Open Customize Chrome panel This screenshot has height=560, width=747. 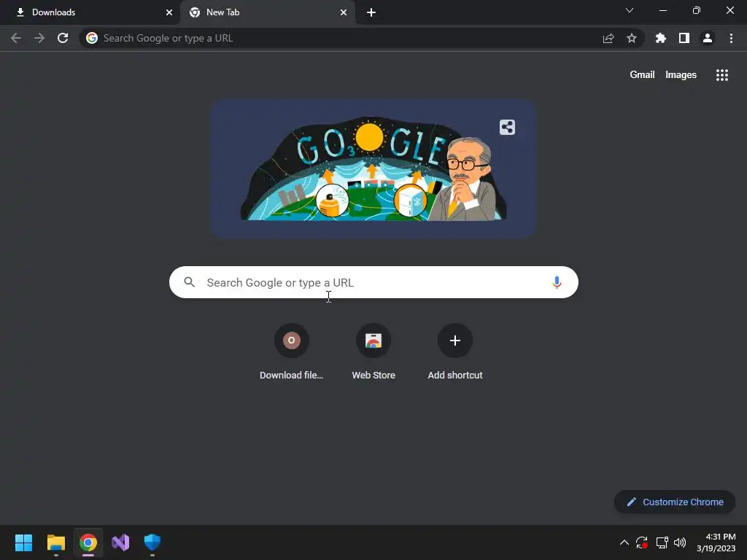coord(675,502)
